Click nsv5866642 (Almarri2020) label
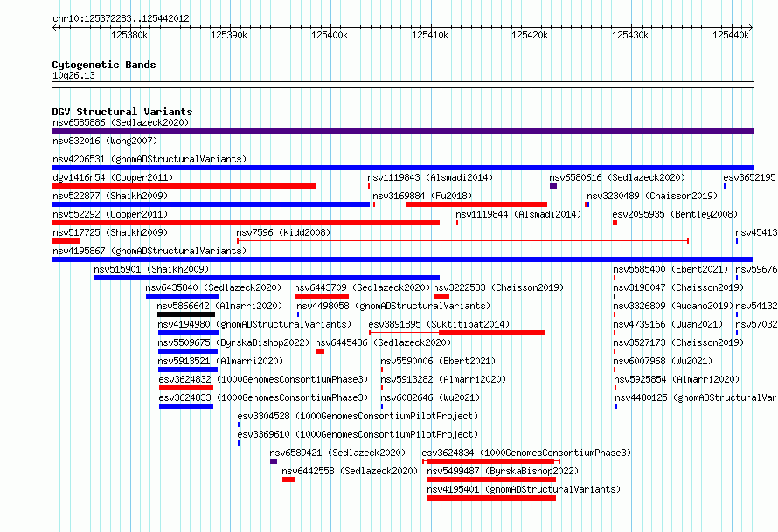Screen dimensions: 778x532 click(219, 306)
